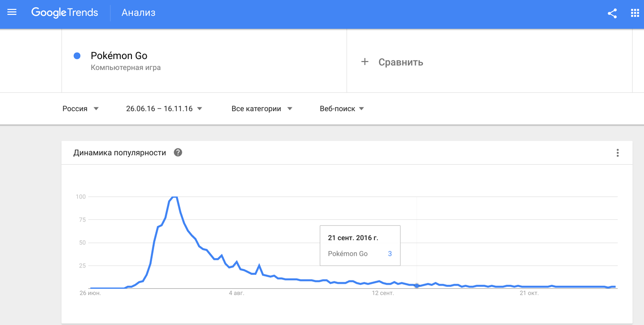Viewport: 644px width, 325px height.
Task: Open the hamburger main menu
Action: (12, 12)
